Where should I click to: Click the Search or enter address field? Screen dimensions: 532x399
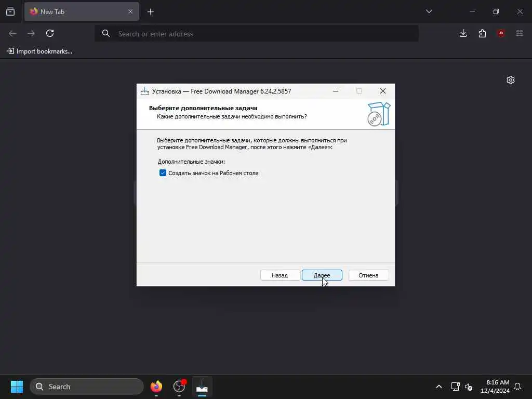tap(257, 34)
